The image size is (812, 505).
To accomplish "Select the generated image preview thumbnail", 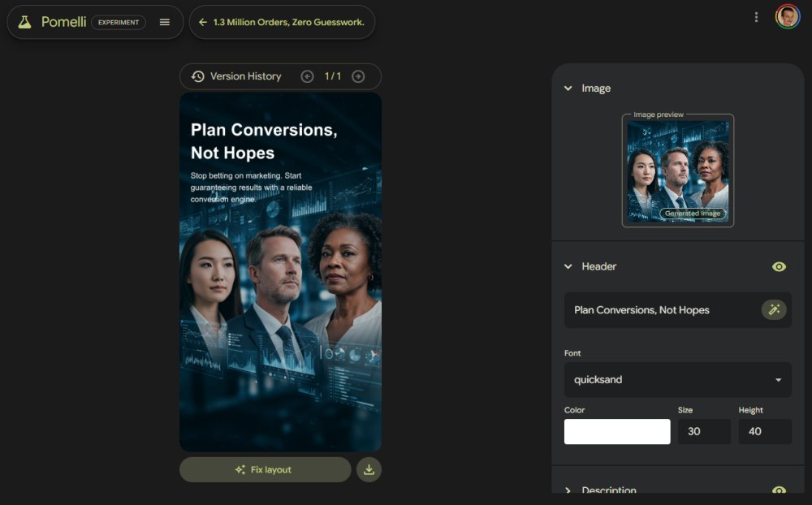I will click(678, 170).
